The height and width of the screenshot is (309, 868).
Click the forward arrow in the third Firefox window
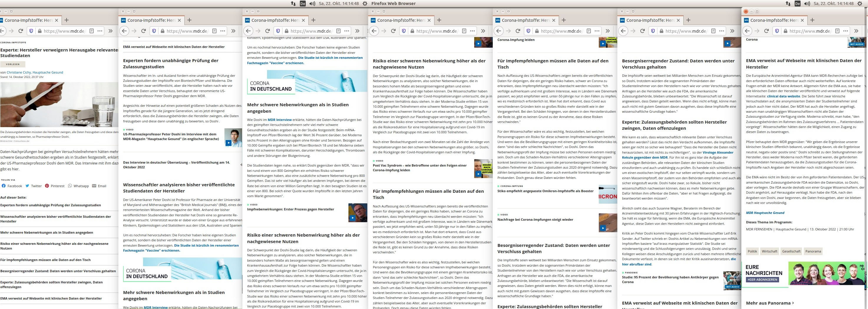tap(258, 31)
